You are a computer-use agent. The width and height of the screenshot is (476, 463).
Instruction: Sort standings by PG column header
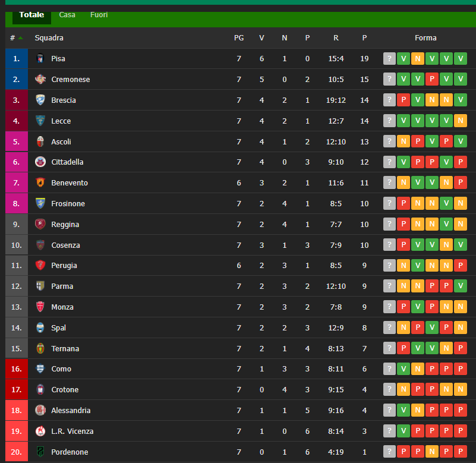(x=239, y=38)
